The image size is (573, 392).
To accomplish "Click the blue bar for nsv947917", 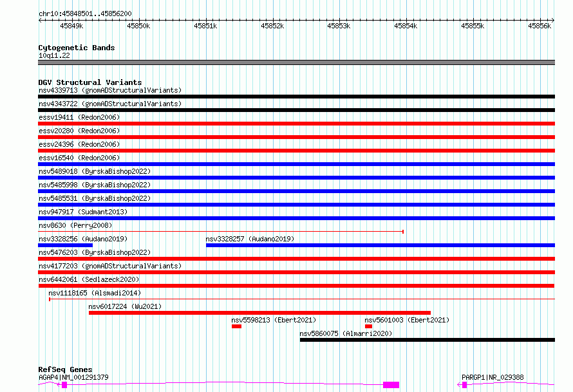I will click(x=296, y=218).
